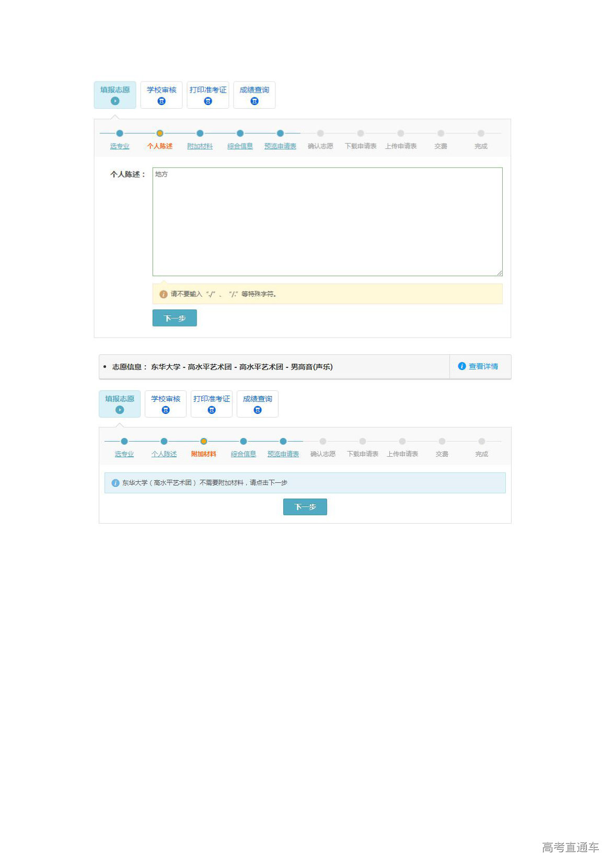Screen dimensions: 614x868
Task: Click hourglass icon under upper 打印准考证 tab
Action: (208, 101)
